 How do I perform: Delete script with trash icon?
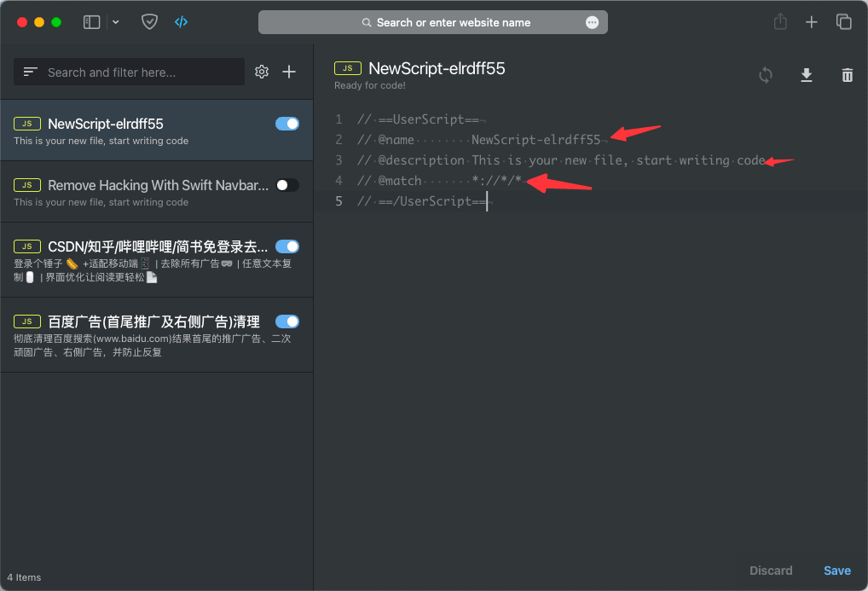(x=847, y=75)
